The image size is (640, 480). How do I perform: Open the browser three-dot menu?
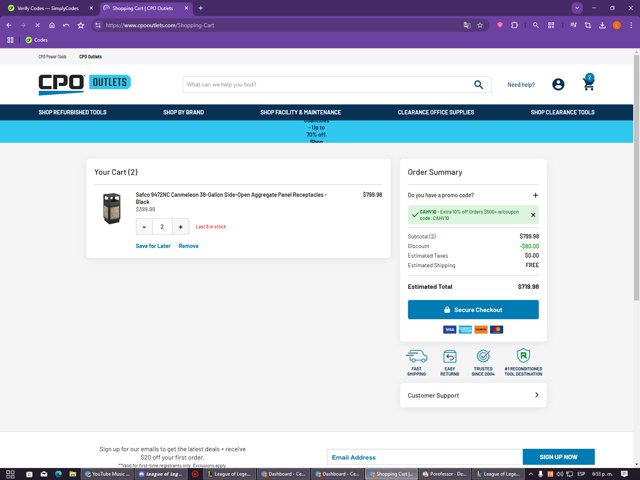click(631, 25)
